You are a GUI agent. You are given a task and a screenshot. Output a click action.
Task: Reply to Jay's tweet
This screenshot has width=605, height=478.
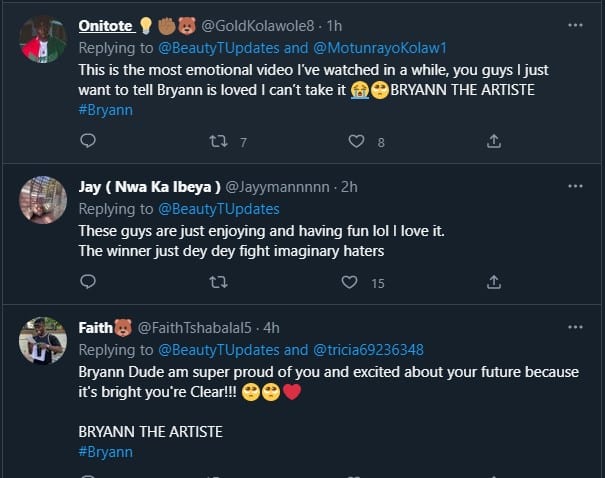coord(88,283)
